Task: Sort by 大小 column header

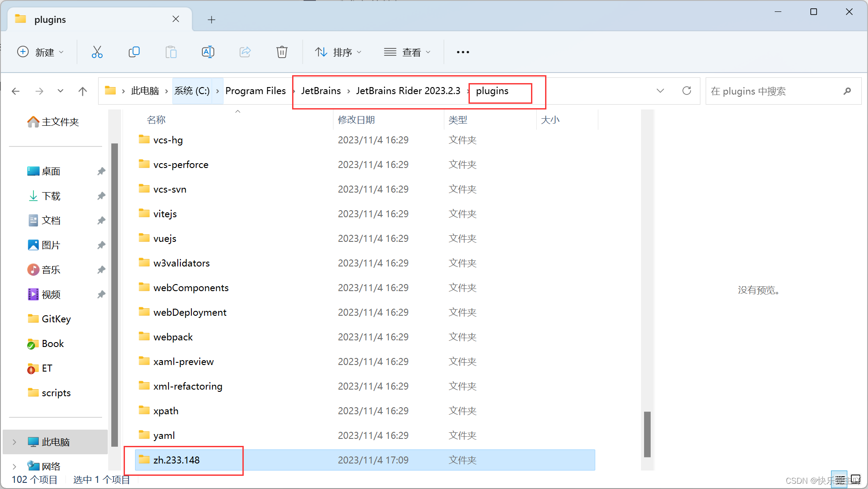Action: pos(550,120)
